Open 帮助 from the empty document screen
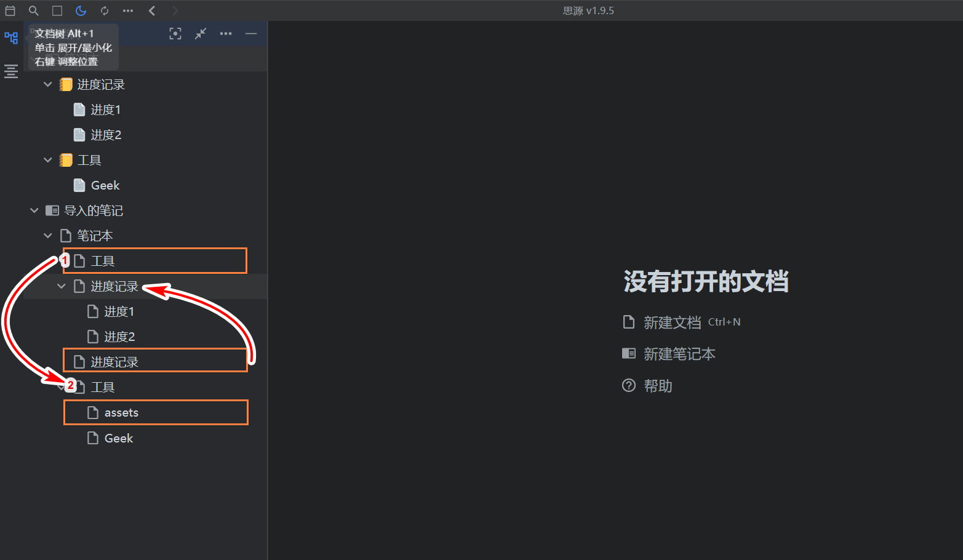The height and width of the screenshot is (560, 963). [x=658, y=386]
